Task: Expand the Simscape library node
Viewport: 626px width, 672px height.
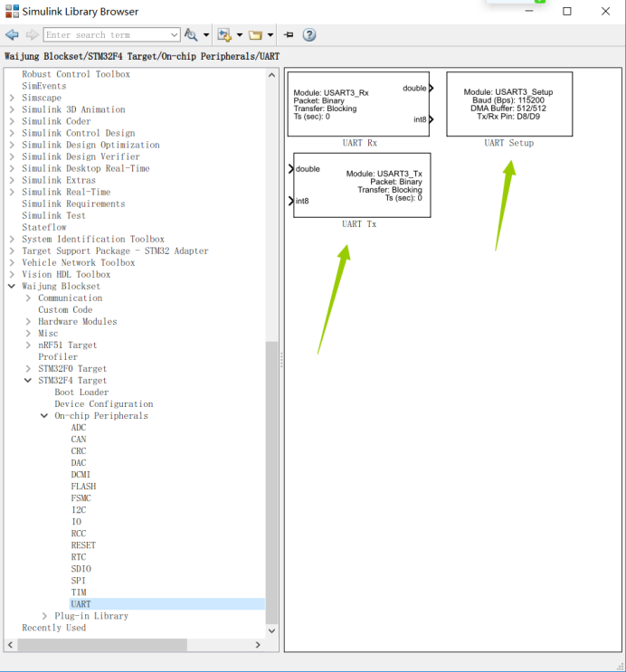Action: pos(12,98)
